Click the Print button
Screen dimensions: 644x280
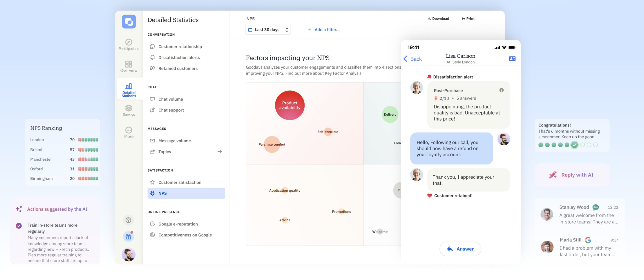[468, 18]
